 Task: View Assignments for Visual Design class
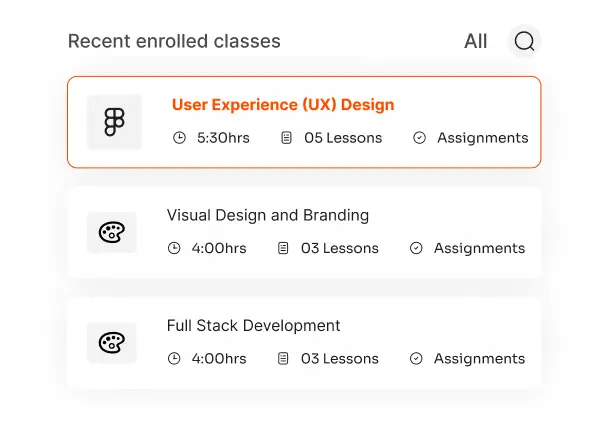pos(479,248)
